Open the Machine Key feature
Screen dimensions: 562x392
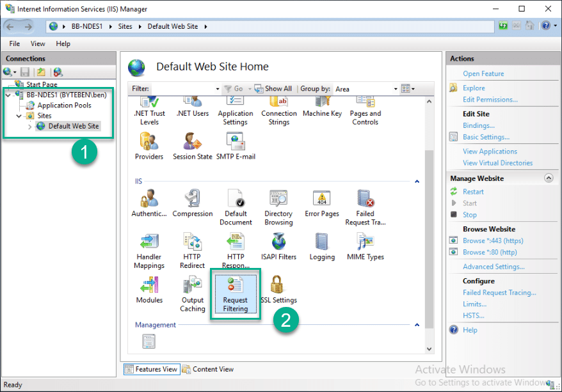322,107
